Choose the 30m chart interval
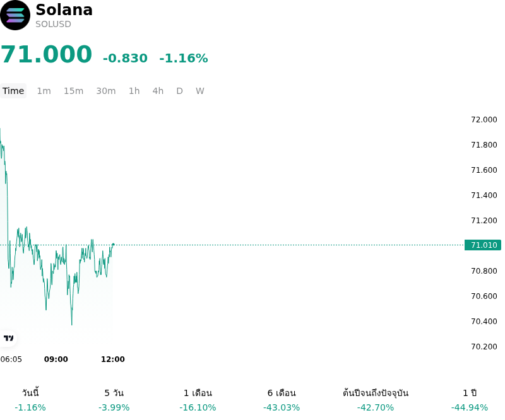 pyautogui.click(x=106, y=91)
